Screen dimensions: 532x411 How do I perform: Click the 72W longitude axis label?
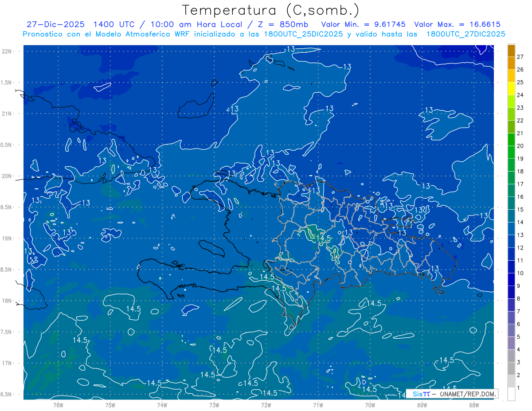[266, 405]
